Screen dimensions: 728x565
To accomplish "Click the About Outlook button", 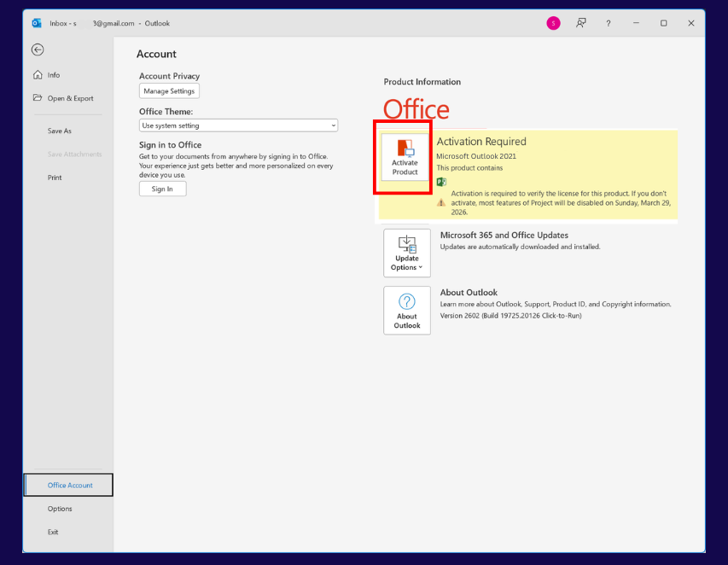I will (x=407, y=311).
